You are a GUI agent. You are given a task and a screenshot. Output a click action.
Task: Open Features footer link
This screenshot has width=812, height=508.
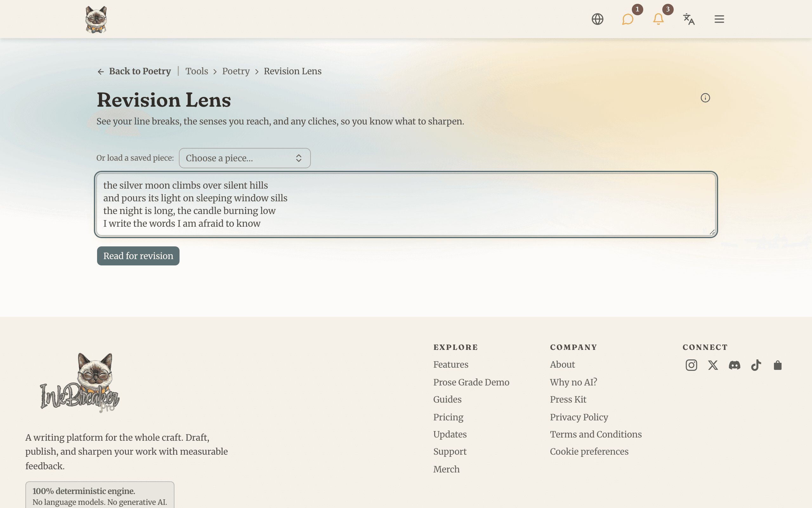tap(451, 364)
